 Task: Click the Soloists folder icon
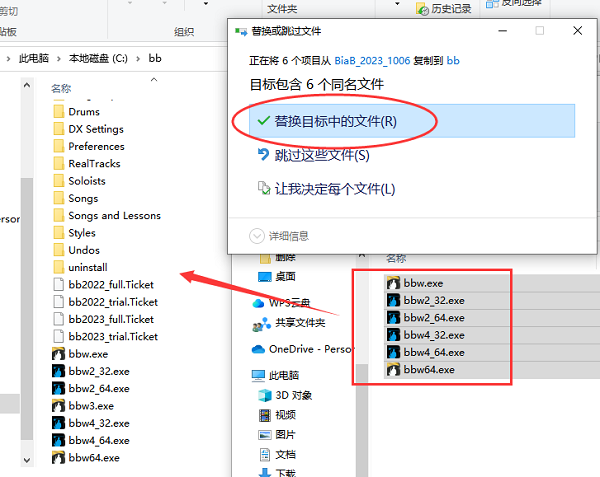pyautogui.click(x=59, y=181)
